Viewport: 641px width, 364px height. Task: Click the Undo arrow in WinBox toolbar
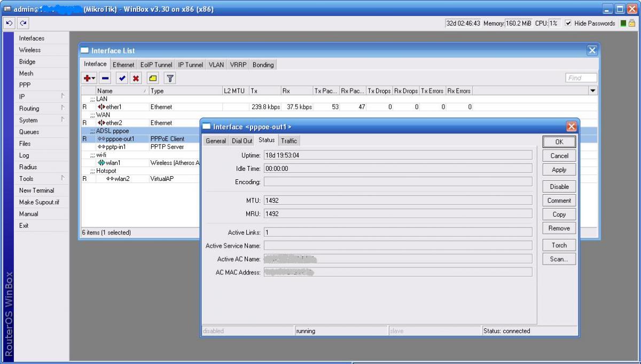coord(10,23)
